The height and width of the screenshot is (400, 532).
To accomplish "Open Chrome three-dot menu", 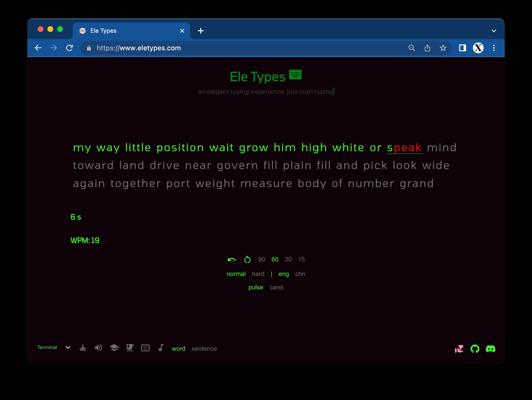I will [494, 48].
